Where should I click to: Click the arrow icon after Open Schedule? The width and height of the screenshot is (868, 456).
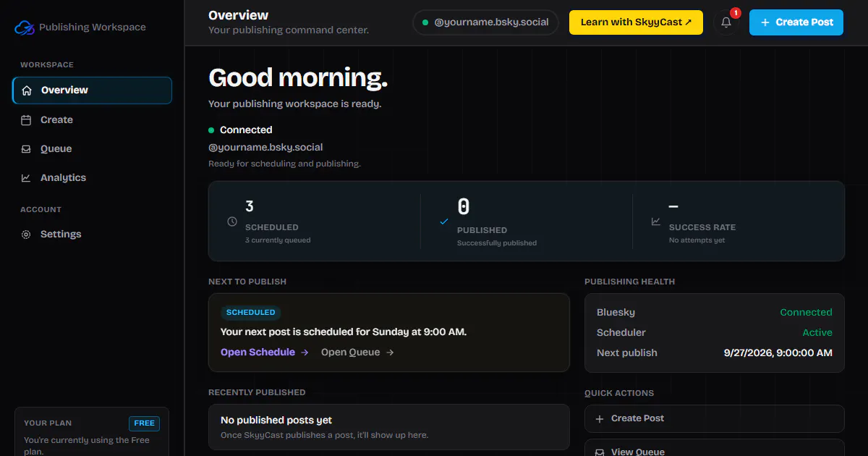coord(305,352)
